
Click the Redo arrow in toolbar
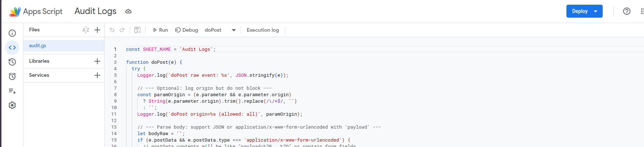click(122, 30)
